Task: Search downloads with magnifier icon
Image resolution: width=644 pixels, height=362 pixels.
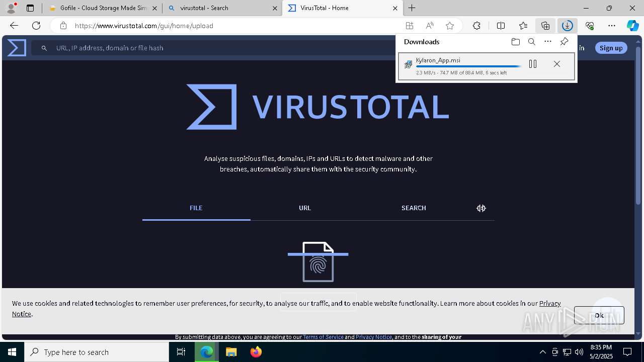Action: click(531, 42)
